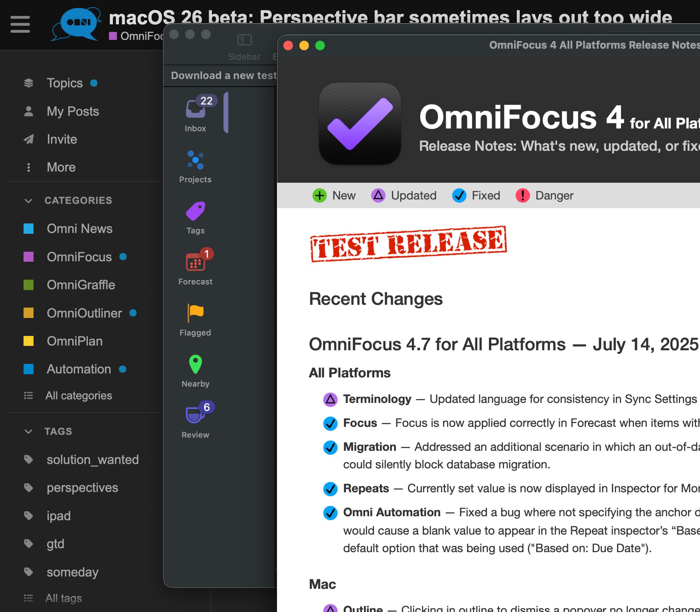Image resolution: width=700 pixels, height=612 pixels.
Task: Click the New legend plus icon
Action: pyautogui.click(x=320, y=195)
